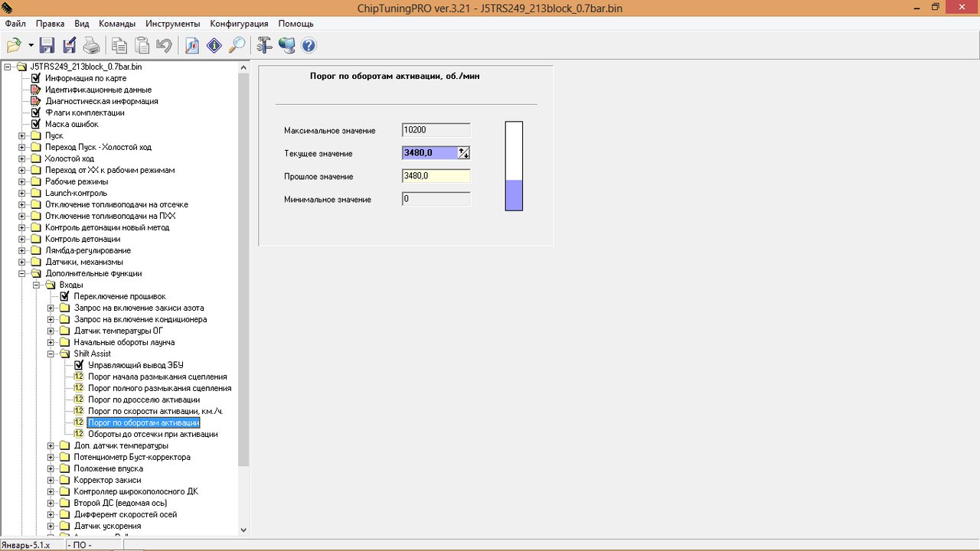Screen dimensions: 980x551
Task: Expand the Рабочие режимы folder
Action: [22, 181]
